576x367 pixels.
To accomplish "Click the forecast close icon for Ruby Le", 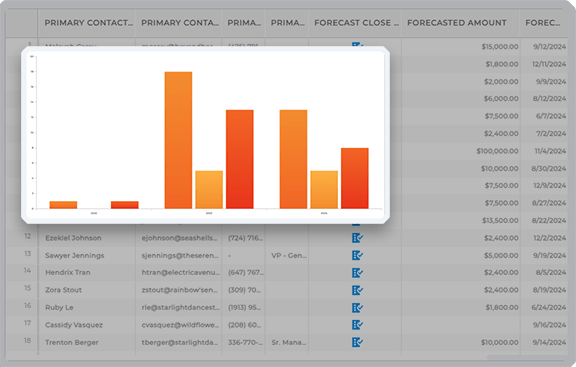I will (357, 307).
